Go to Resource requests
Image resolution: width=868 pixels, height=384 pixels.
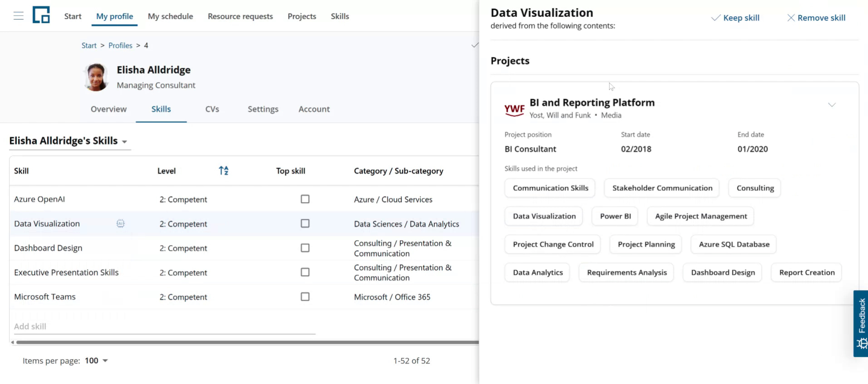(x=240, y=16)
